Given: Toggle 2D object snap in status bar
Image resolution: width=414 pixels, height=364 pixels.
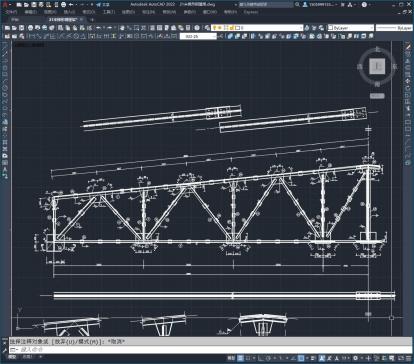Looking at the screenshot, I should [301, 358].
